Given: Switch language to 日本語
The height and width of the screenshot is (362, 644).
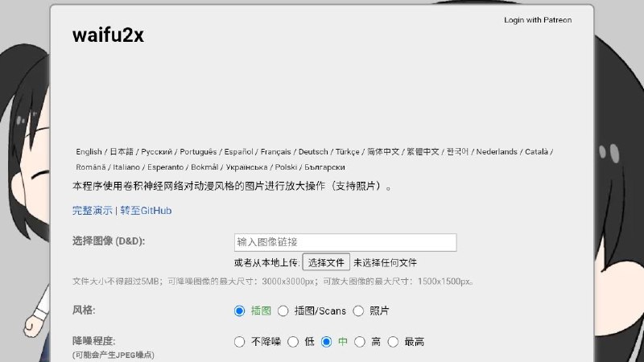Looking at the screenshot, I should coord(122,152).
